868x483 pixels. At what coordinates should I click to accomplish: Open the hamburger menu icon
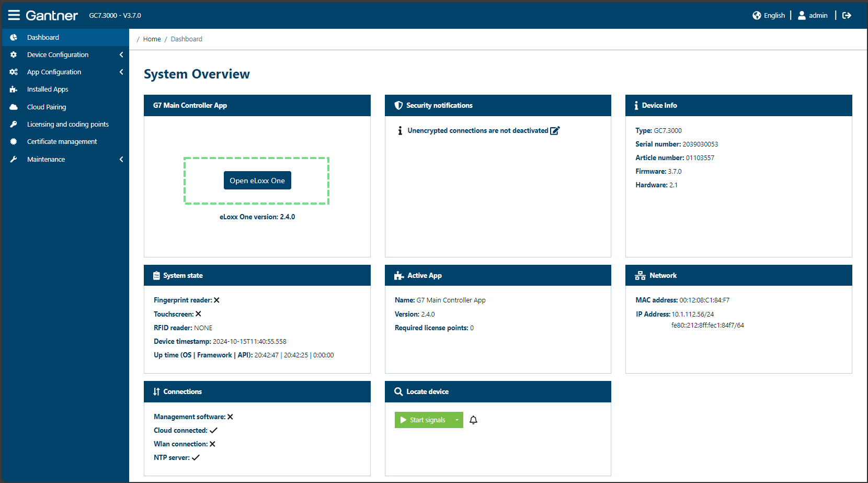14,15
